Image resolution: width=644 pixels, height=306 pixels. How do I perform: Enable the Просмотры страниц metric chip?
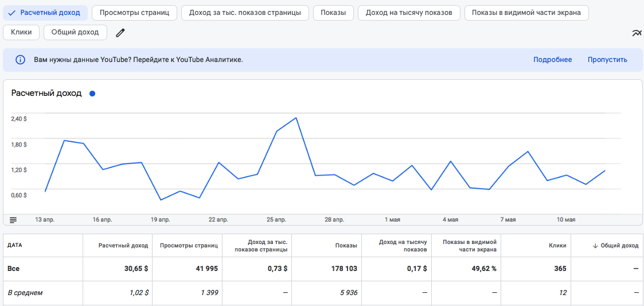(x=134, y=13)
